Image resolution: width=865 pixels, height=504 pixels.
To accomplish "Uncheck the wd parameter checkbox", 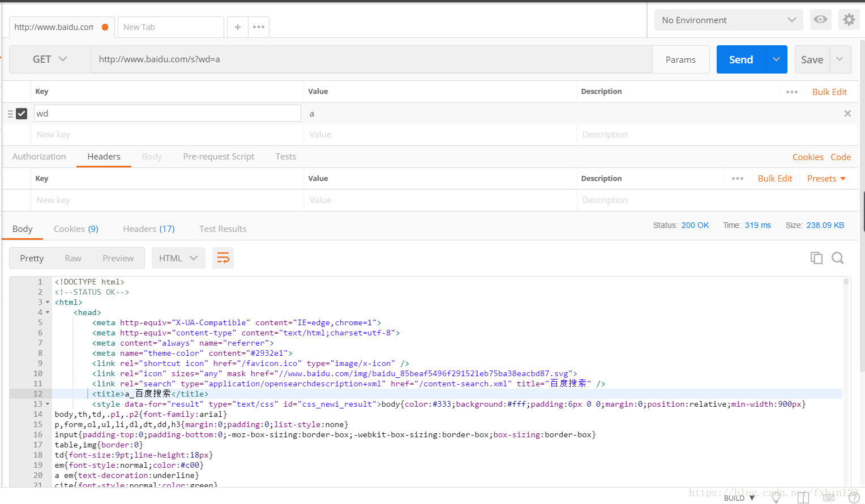I will [22, 114].
